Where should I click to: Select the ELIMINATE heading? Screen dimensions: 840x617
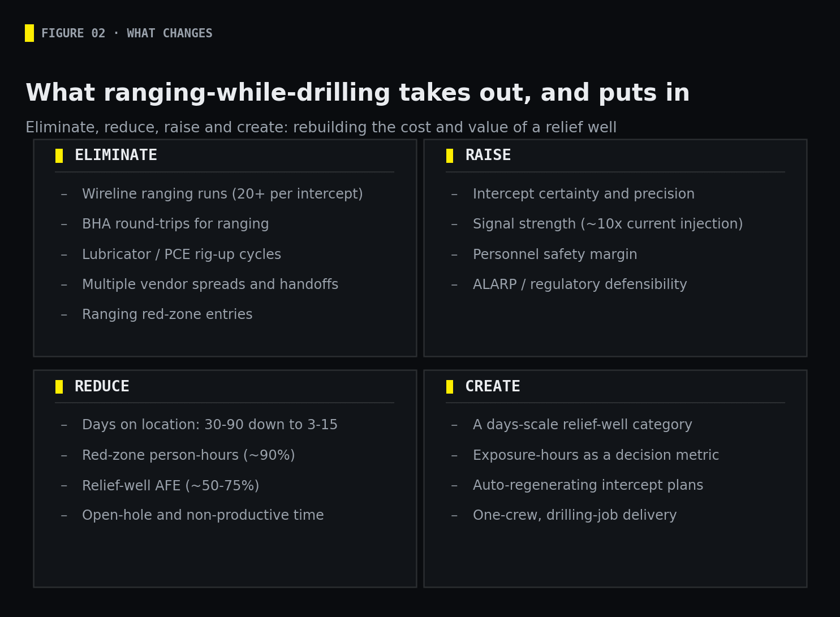[116, 156]
